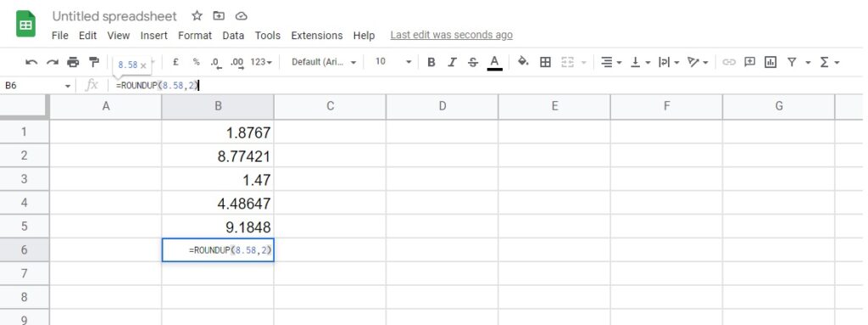Click the insert comment icon

(749, 62)
